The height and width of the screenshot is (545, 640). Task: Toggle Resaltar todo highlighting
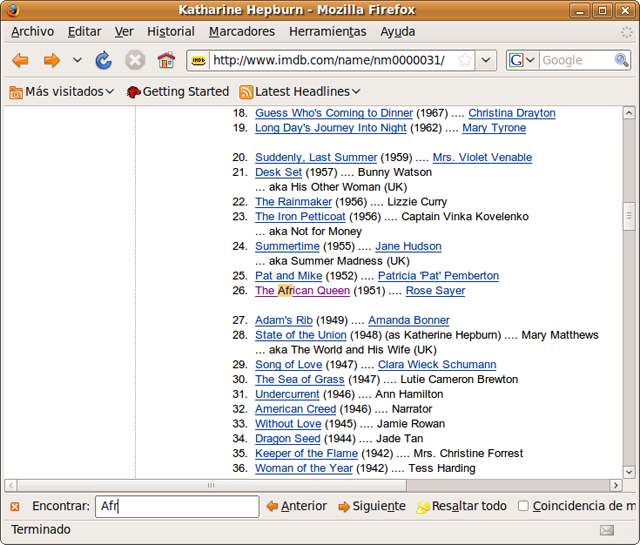click(x=461, y=506)
